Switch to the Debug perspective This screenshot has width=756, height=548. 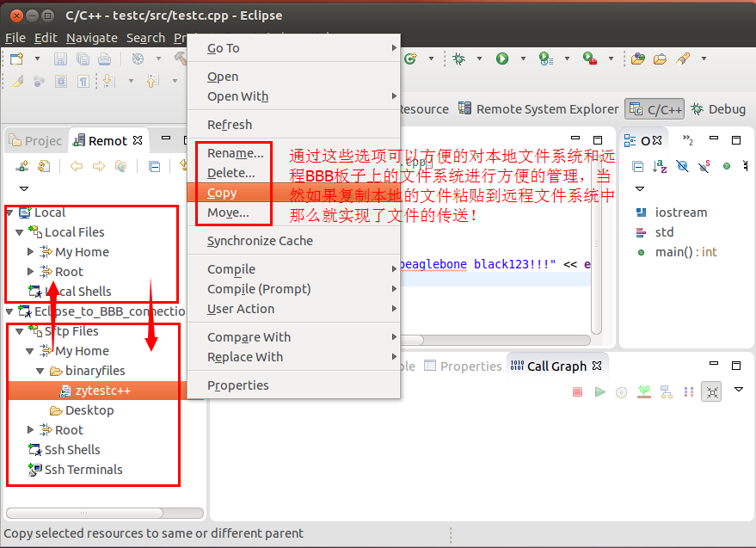coord(718,109)
